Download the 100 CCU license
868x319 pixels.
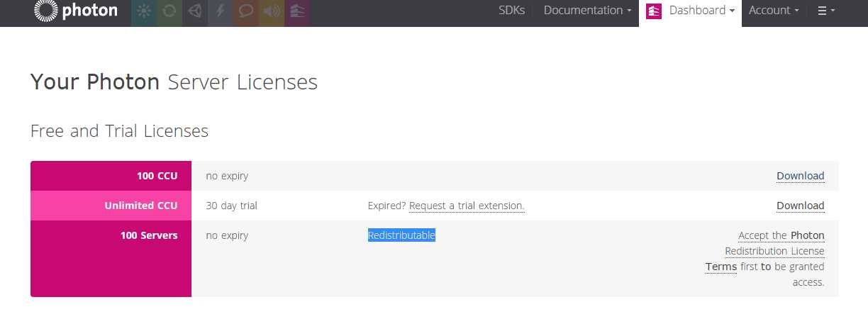pos(800,176)
